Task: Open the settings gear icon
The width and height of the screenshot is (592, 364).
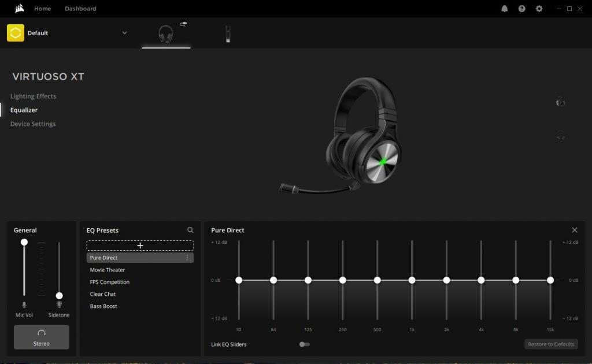Action: 539,9
